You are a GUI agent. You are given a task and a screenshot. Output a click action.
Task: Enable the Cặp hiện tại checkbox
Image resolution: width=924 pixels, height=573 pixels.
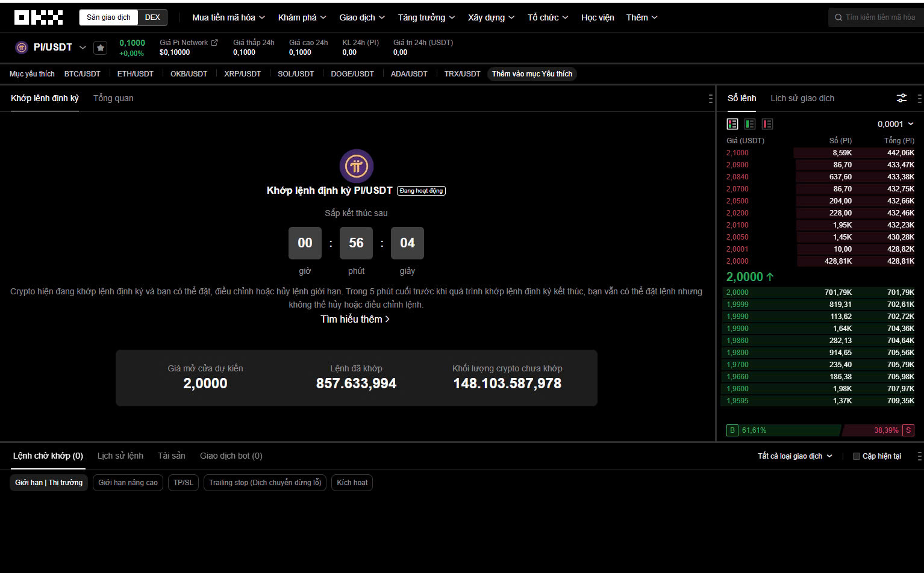(856, 456)
